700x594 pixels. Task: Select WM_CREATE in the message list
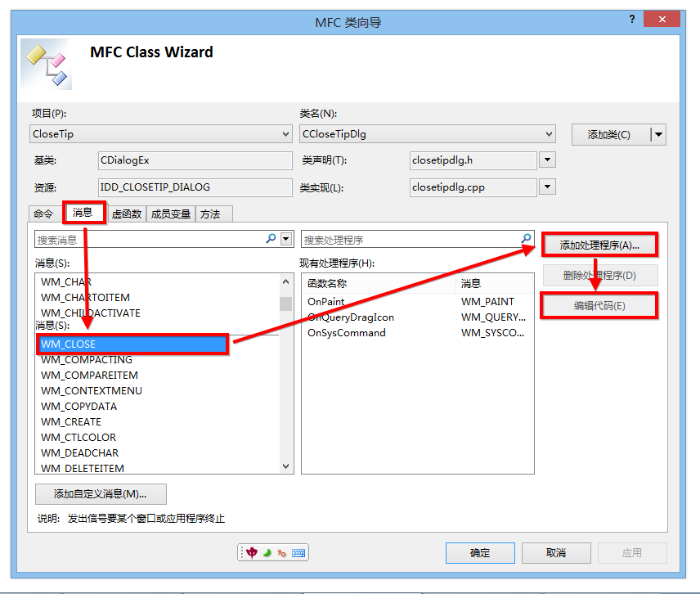pyautogui.click(x=157, y=422)
